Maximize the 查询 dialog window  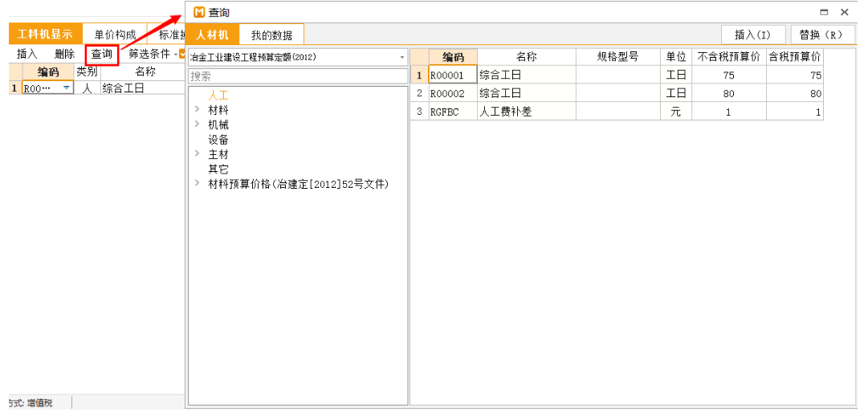tap(824, 12)
